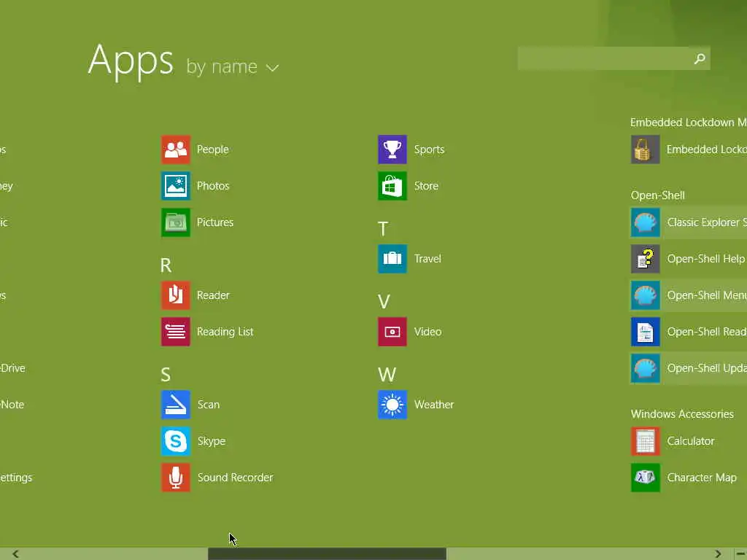Jump to the W letter group header

point(387,375)
